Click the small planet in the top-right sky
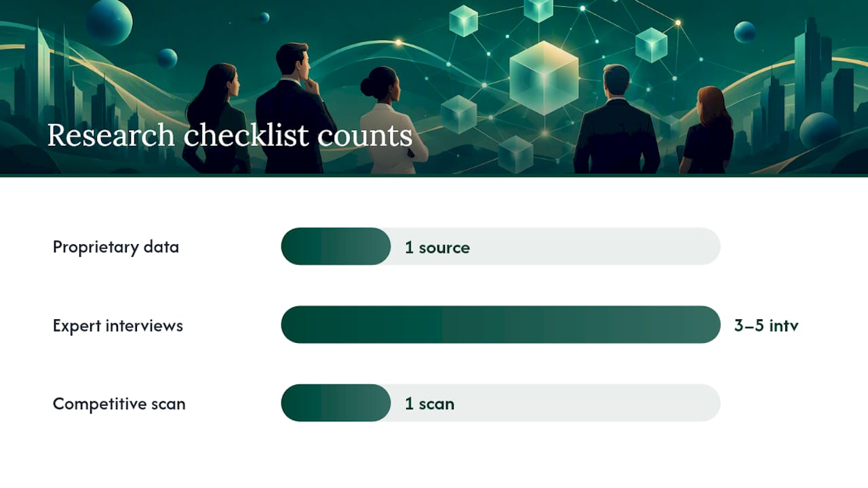This screenshot has height=488, width=868. [x=745, y=32]
